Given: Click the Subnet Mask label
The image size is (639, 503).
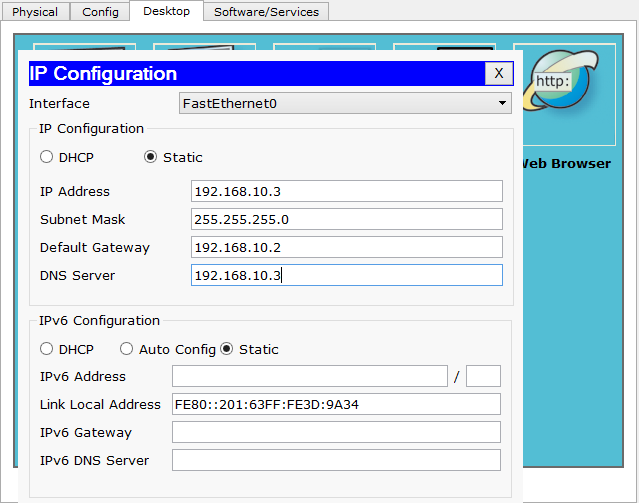Looking at the screenshot, I should 82,219.
